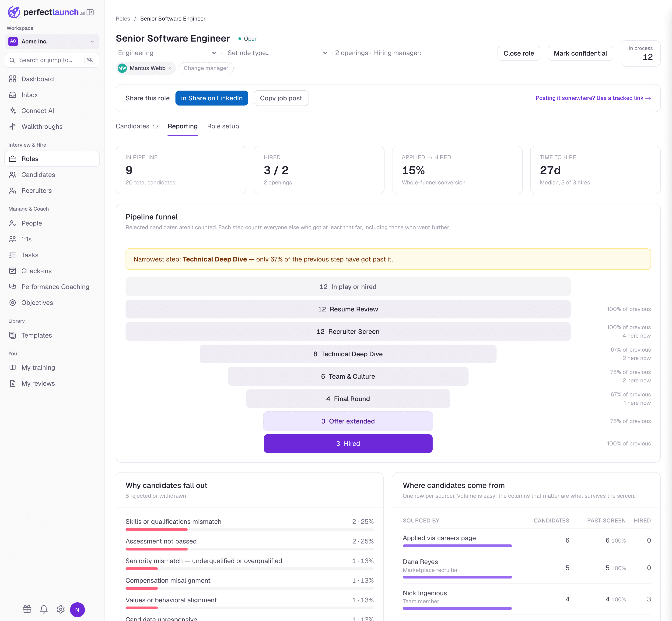Select the Reporting tab
The width and height of the screenshot is (672, 621).
click(x=183, y=126)
